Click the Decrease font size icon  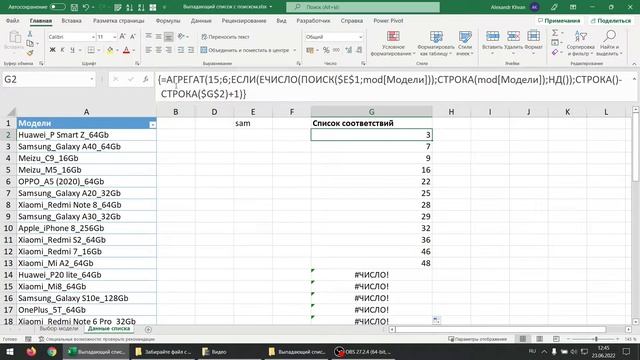pyautogui.click(x=133, y=37)
